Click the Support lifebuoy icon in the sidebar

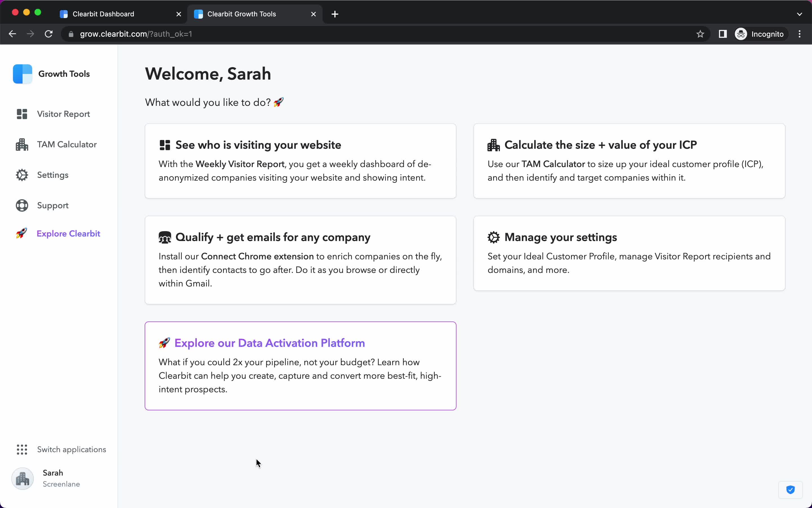(22, 206)
